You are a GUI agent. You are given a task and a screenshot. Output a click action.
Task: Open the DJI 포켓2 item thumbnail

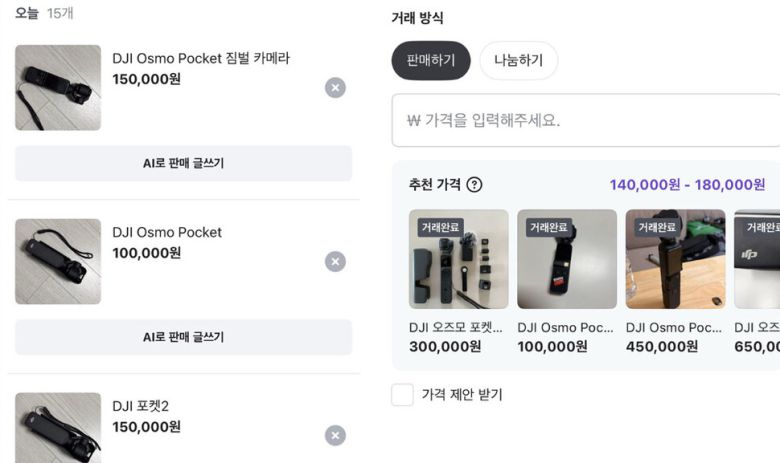[58, 428]
